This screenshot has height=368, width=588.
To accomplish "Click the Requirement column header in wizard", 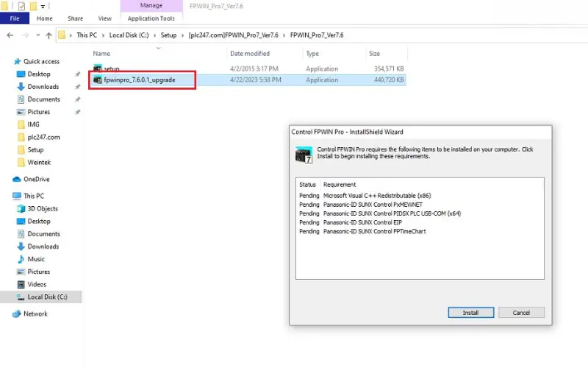I will coord(340,185).
